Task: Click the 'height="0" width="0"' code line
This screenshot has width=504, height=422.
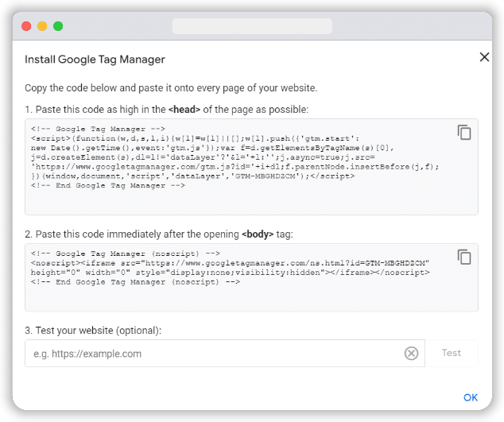Action: pos(231,273)
